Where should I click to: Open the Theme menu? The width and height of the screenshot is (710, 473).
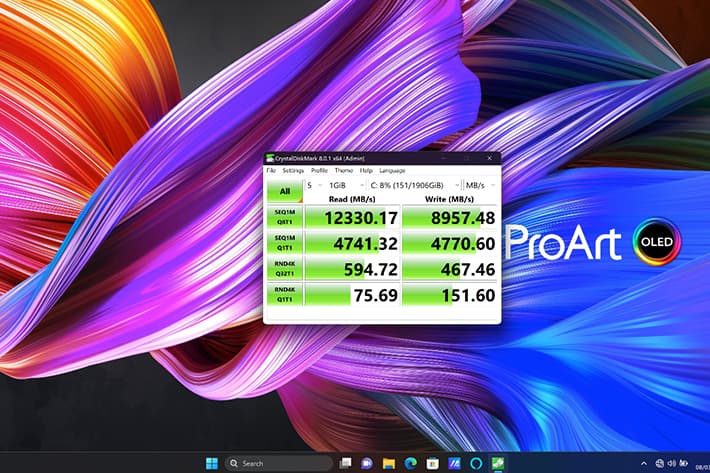(x=344, y=171)
